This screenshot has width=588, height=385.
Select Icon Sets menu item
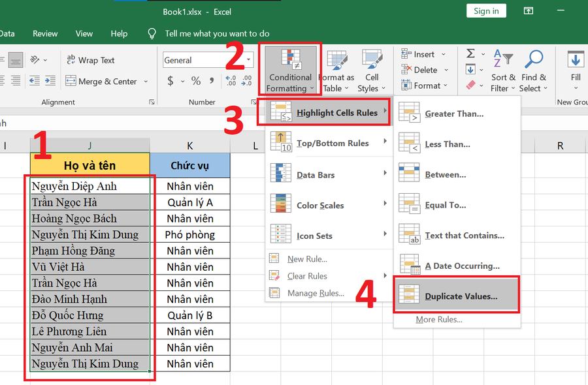tap(327, 236)
